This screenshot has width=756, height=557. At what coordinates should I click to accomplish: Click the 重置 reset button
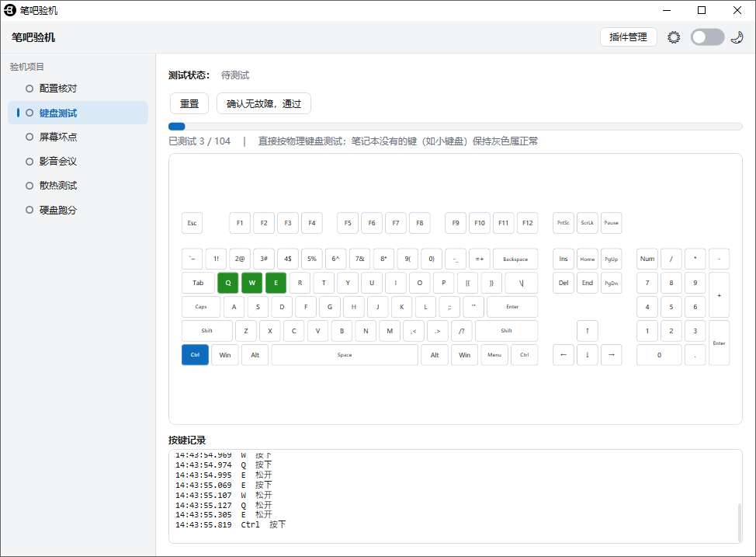[189, 103]
